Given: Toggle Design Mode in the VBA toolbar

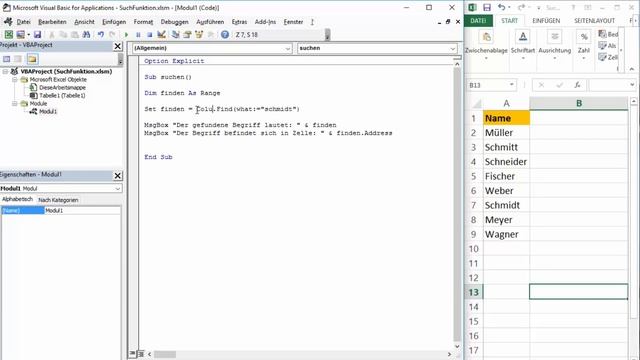Looking at the screenshot, I should click(x=162, y=35).
